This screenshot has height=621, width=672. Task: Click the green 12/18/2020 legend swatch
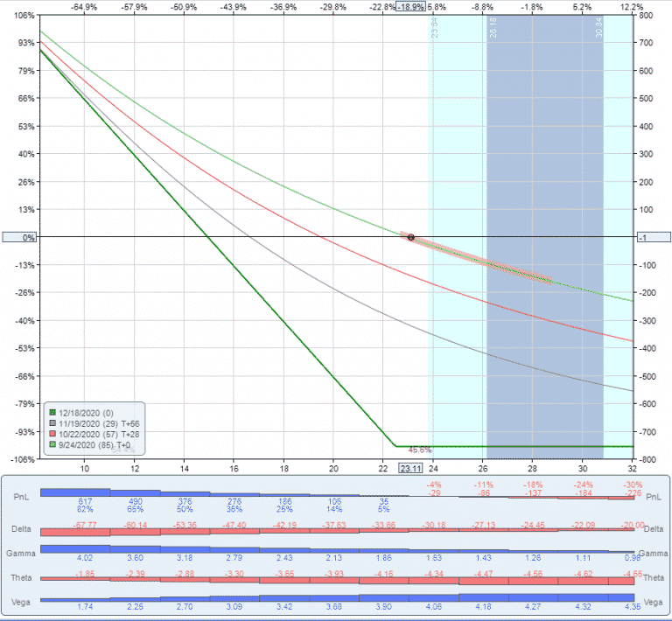coord(52,411)
